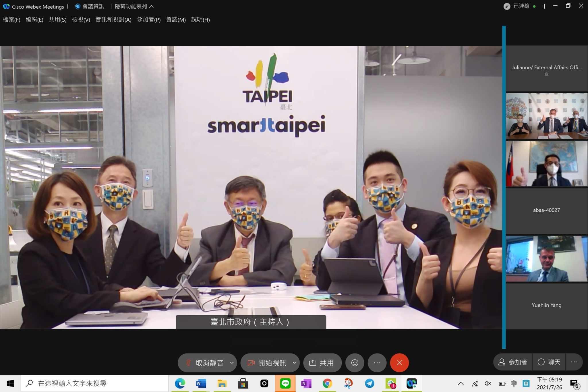Viewport: 588px width, 392px height.
Task: Open the scissors app icon left of Telegram
Action: click(x=348, y=383)
